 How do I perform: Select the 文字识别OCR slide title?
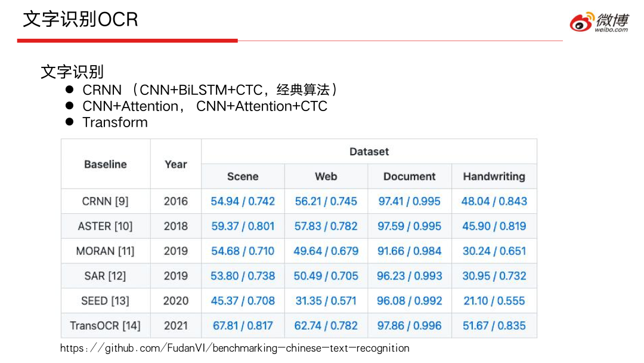pyautogui.click(x=80, y=19)
